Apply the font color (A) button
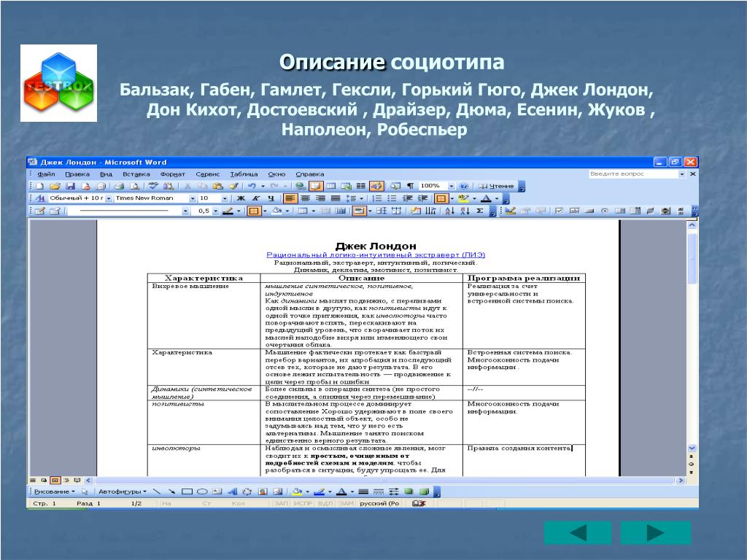The width and height of the screenshot is (747, 560). [x=486, y=198]
